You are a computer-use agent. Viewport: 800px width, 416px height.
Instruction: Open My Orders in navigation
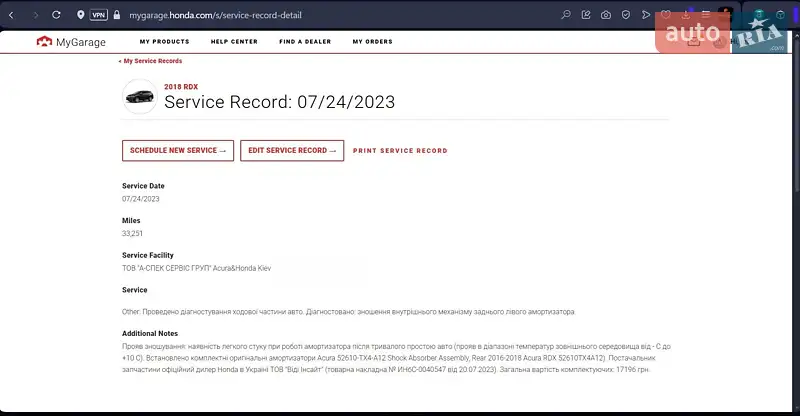point(372,42)
